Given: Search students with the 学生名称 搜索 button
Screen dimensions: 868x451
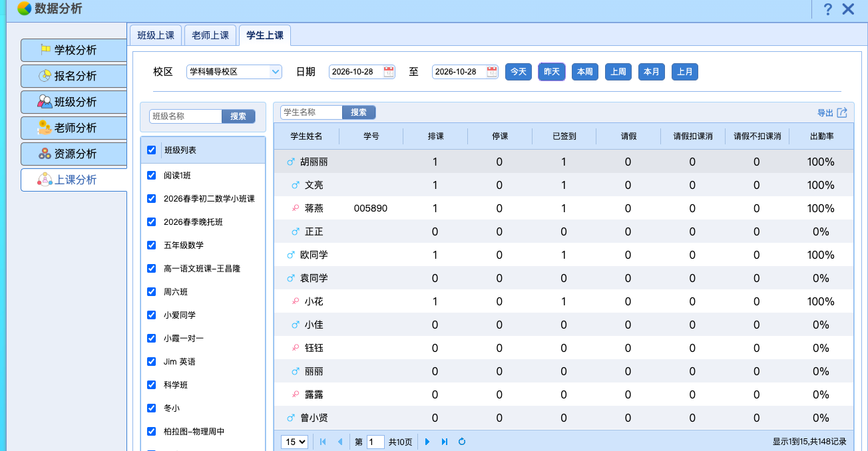Looking at the screenshot, I should (359, 112).
